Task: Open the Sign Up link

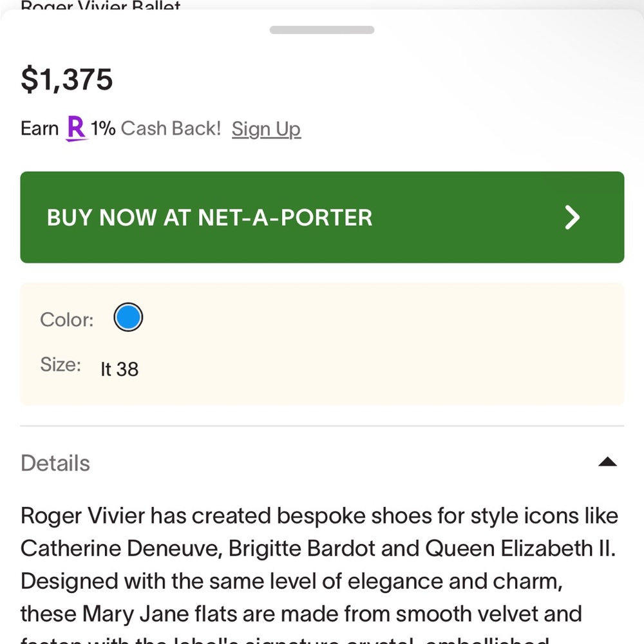Action: click(266, 129)
